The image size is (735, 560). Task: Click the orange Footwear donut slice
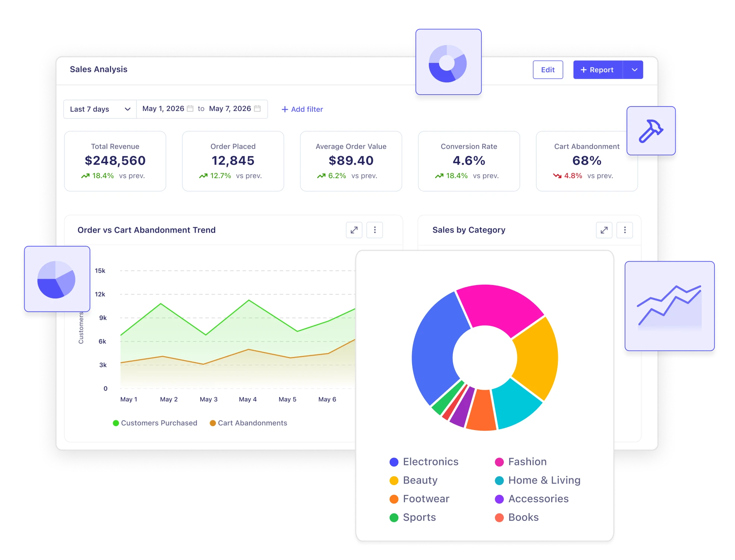coord(482,411)
